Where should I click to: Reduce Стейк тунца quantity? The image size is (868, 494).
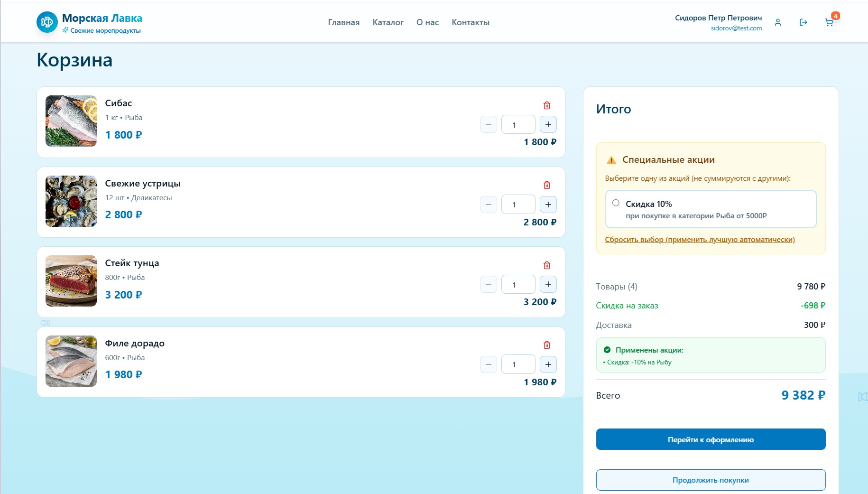(489, 284)
